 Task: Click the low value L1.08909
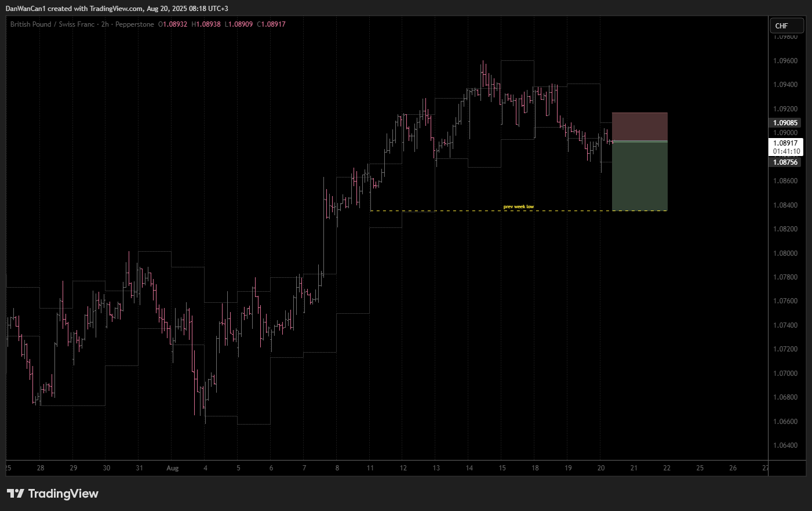coord(239,24)
